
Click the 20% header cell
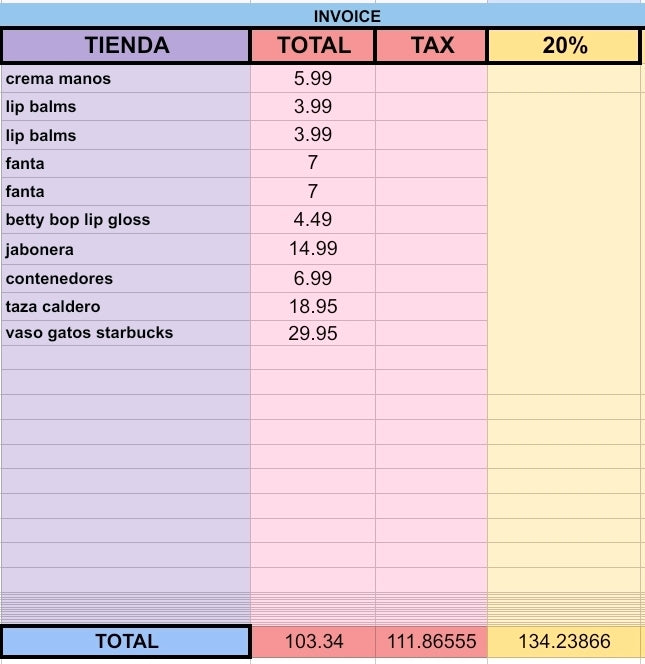coord(564,45)
